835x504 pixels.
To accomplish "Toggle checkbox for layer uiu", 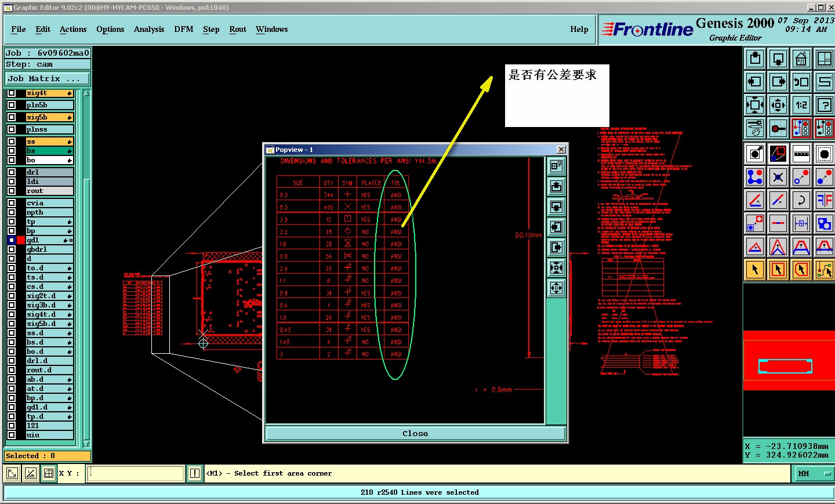I will tap(12, 435).
